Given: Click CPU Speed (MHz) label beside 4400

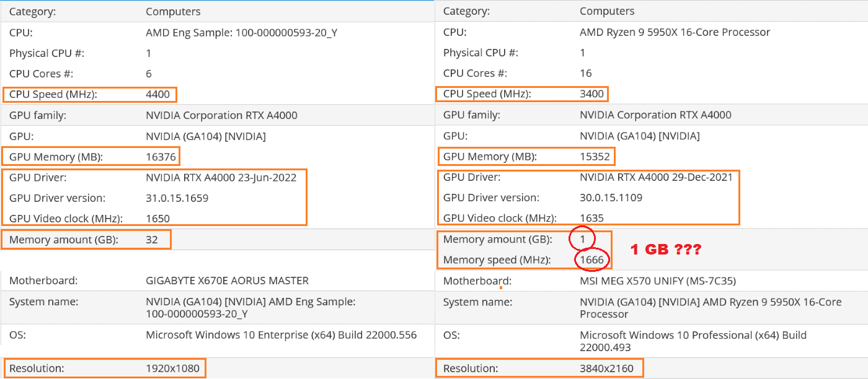Looking at the screenshot, I should [53, 95].
